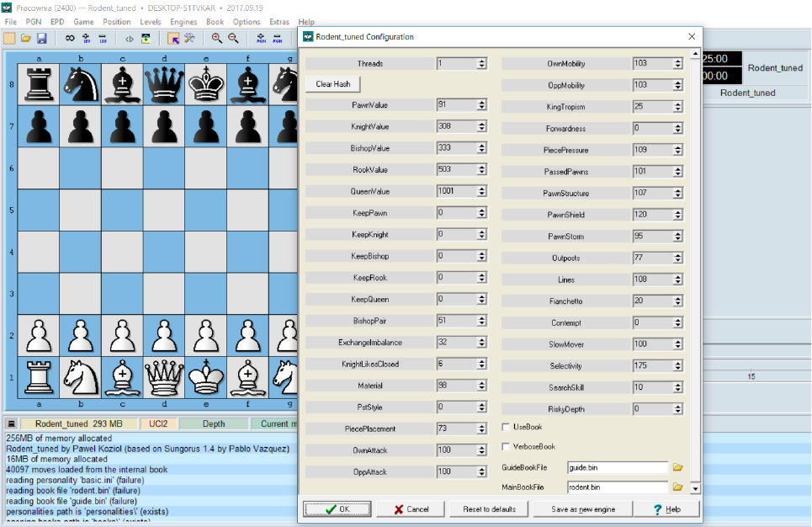The width and height of the screenshot is (812, 527).
Task: Adjust the BishopPair spinner arrows
Action: point(481,321)
